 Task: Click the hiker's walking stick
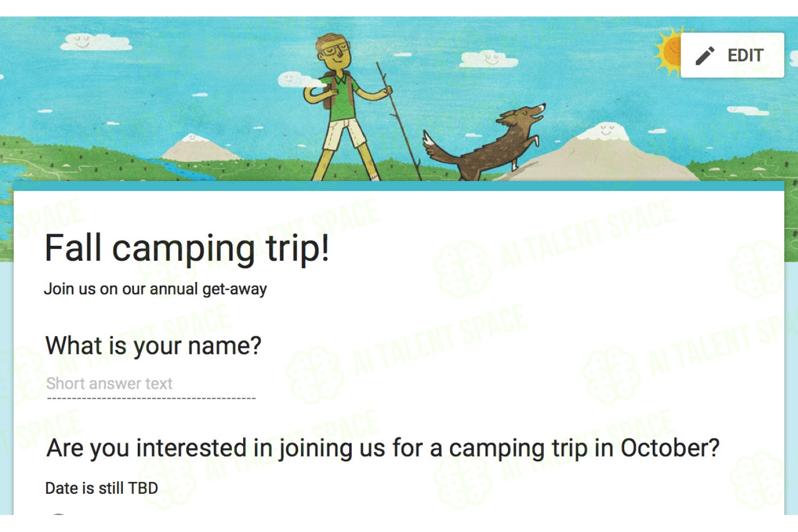coord(399,121)
